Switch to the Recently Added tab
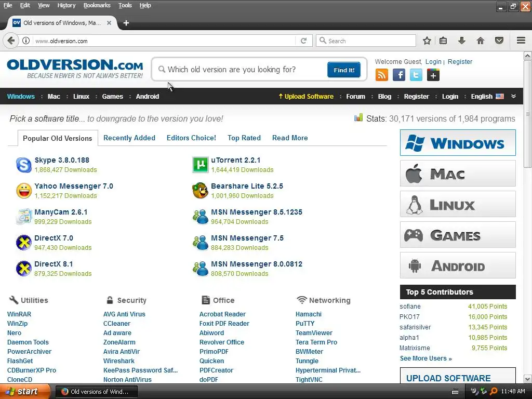The image size is (532, 399). coord(129,138)
